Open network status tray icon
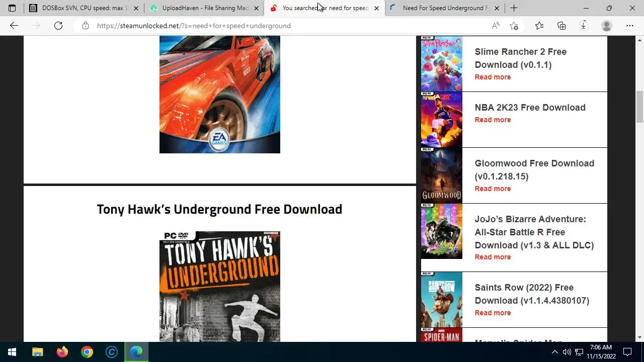644x362 pixels. coord(579,352)
